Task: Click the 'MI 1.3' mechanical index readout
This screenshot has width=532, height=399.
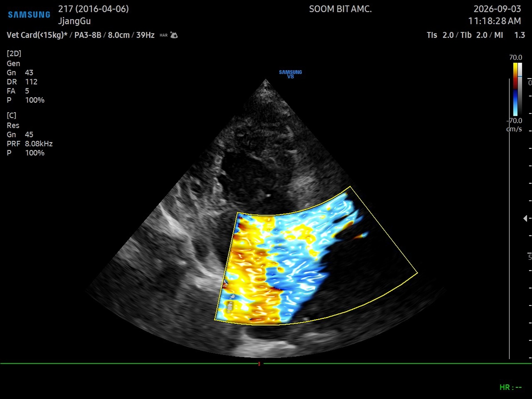Action: click(x=510, y=35)
